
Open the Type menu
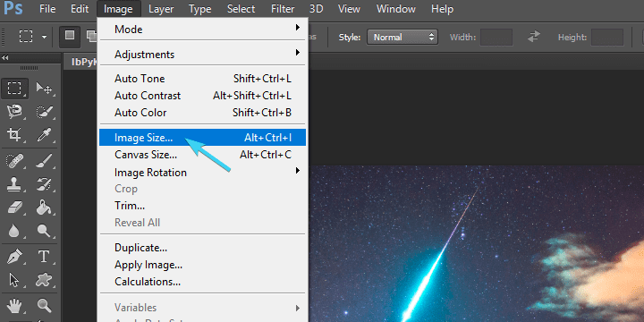(200, 9)
